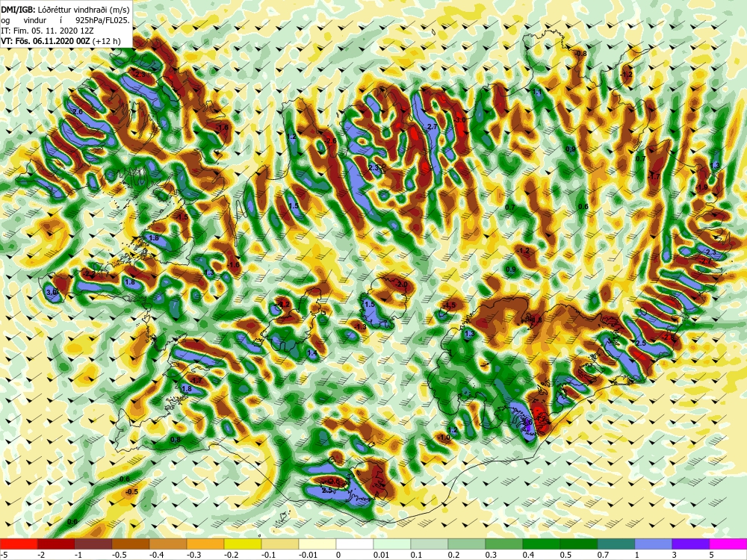Select the maroon legend swatch at -1
Screen dimensions: 747x560
(x=93, y=544)
